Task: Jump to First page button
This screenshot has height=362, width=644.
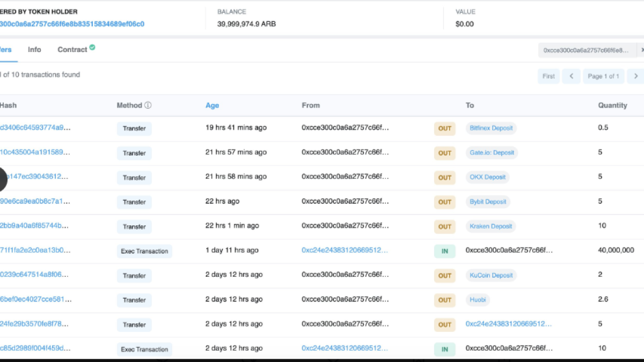Action: pyautogui.click(x=548, y=76)
